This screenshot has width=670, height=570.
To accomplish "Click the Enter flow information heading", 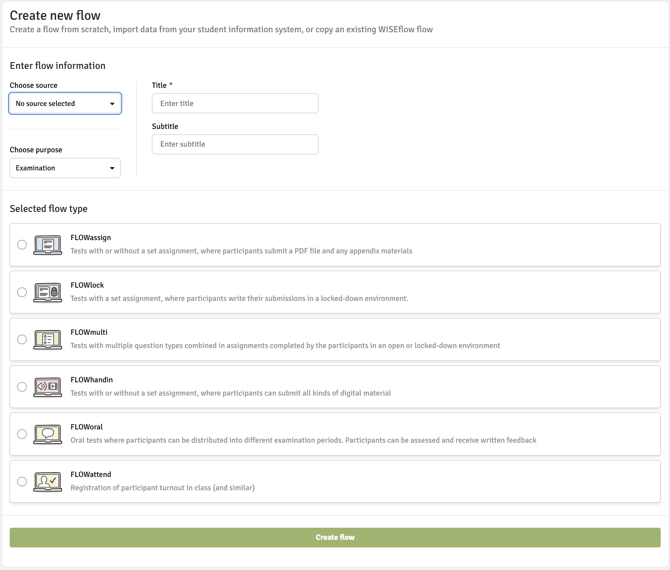I will click(x=58, y=66).
